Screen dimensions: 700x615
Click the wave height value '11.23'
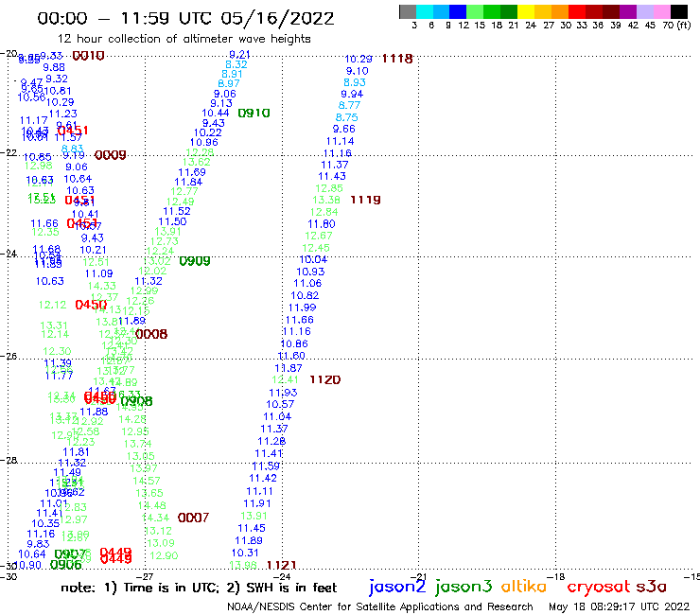tap(63, 114)
